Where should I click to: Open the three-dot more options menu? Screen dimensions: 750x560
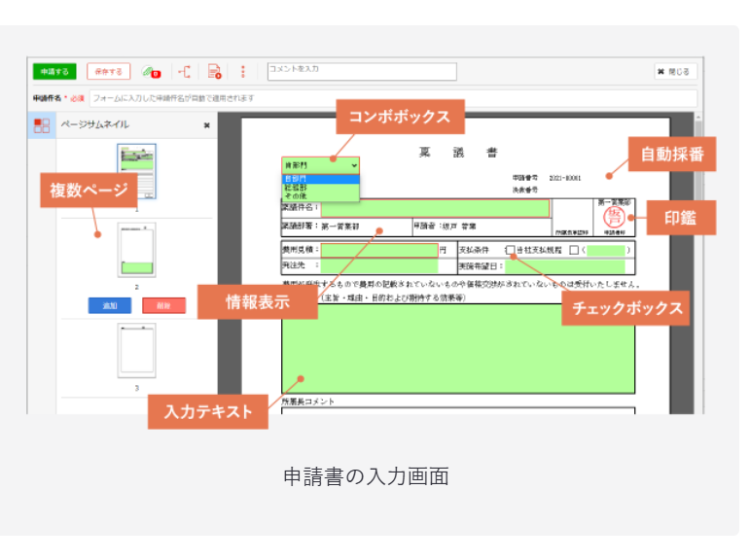point(242,72)
